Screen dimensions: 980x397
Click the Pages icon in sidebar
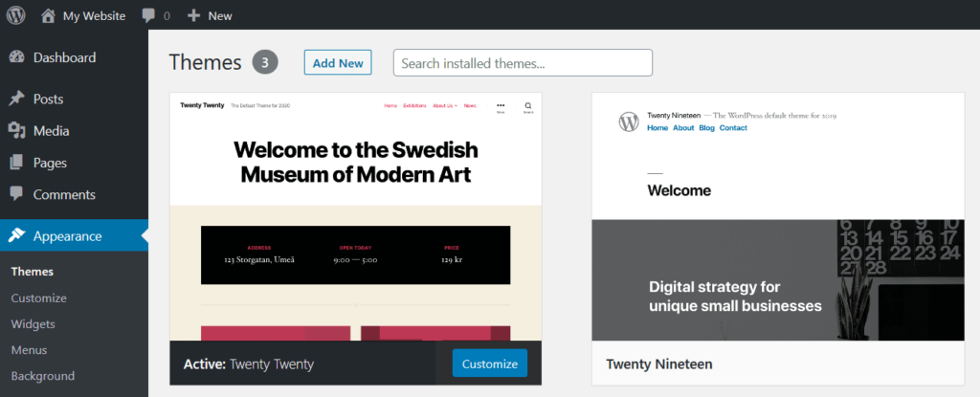click(17, 163)
